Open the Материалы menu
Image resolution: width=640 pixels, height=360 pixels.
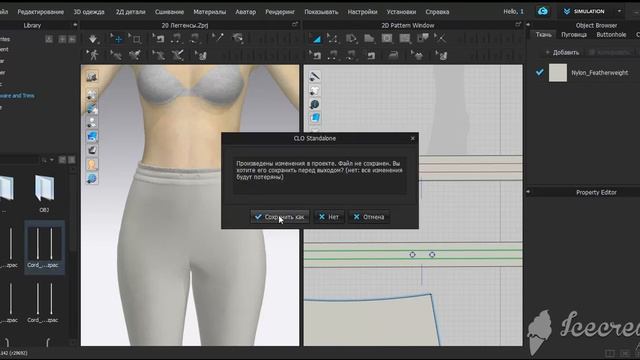tap(209, 12)
